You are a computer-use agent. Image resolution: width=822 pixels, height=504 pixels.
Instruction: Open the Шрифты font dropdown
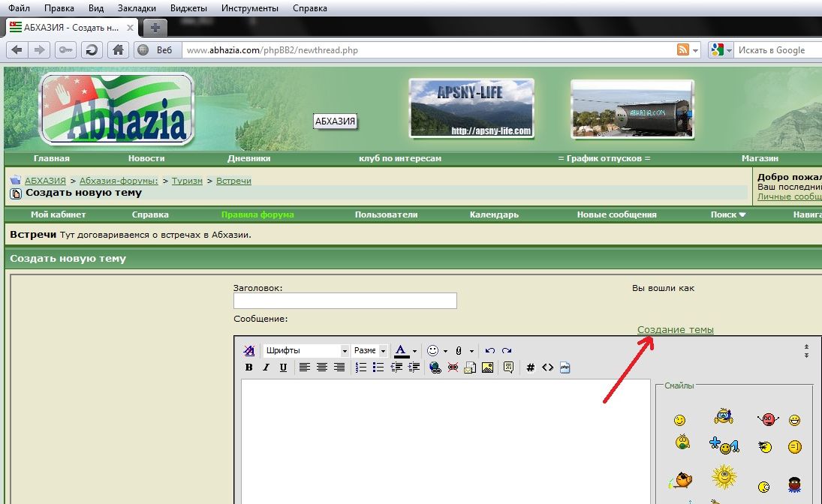(345, 351)
